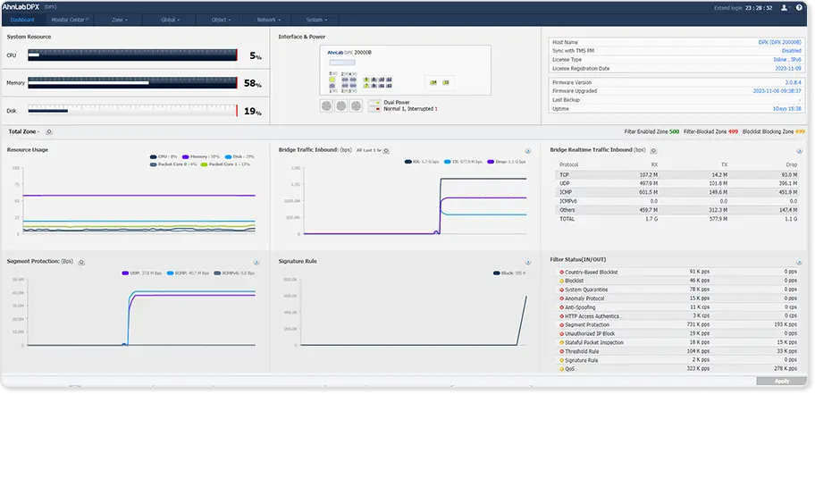Click Filter Status panel arrow icon
The image size is (815, 504).
pyautogui.click(x=799, y=263)
